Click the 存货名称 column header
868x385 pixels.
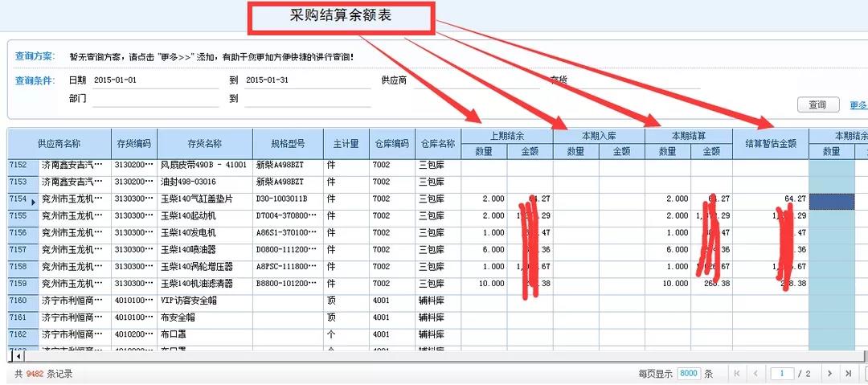point(205,144)
